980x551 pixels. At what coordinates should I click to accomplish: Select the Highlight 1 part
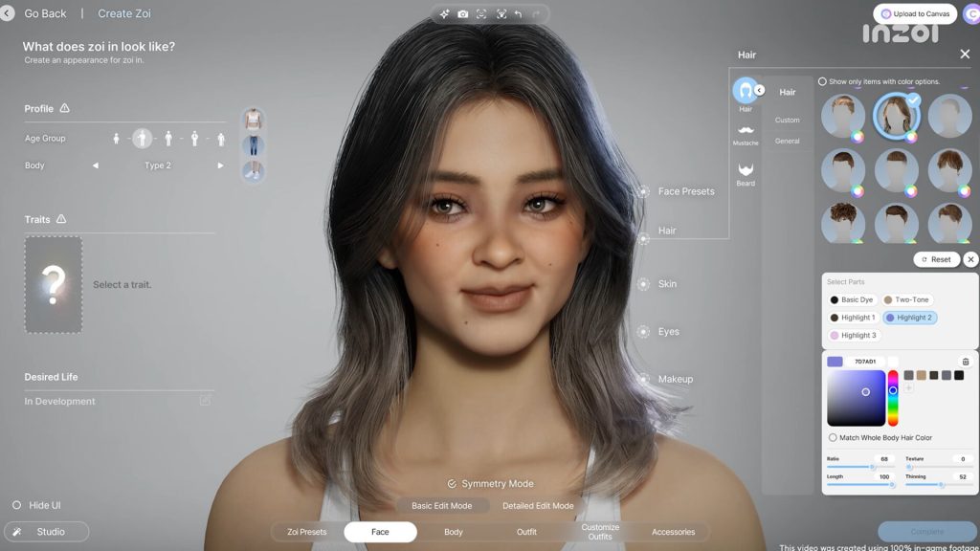click(853, 318)
